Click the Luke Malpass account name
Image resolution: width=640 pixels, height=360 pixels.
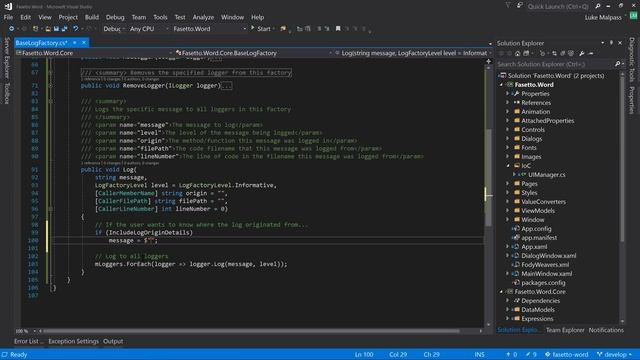click(603, 17)
